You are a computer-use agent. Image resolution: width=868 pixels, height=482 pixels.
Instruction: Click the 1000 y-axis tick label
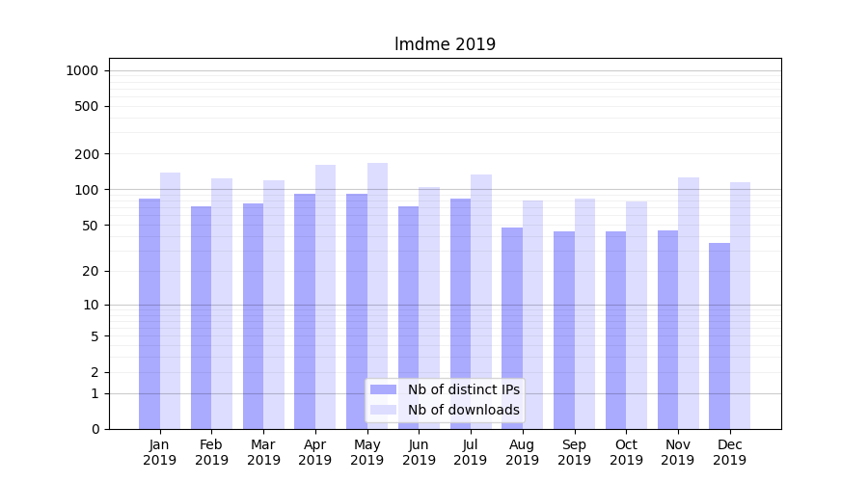point(82,70)
